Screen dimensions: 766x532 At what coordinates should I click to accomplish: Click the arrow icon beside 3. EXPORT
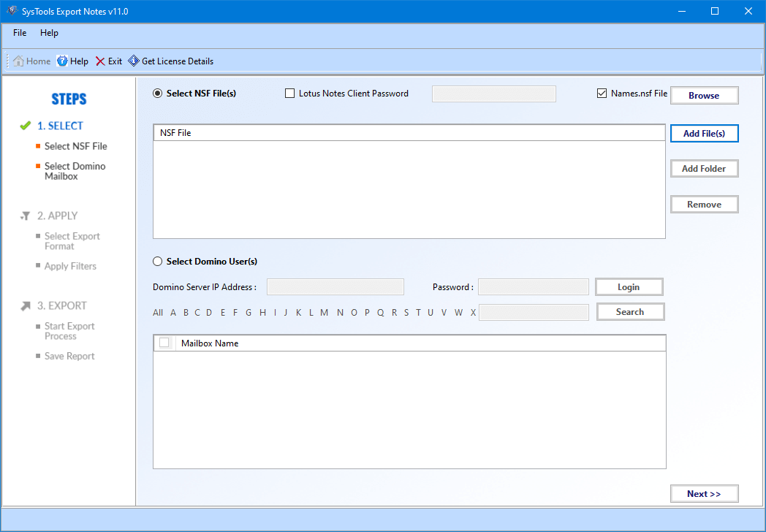[26, 305]
